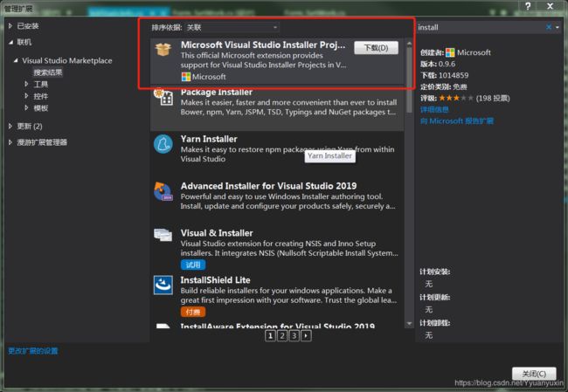The image size is (568, 392).
Task: Click the 下载: 1014859 download count
Action: coord(444,75)
